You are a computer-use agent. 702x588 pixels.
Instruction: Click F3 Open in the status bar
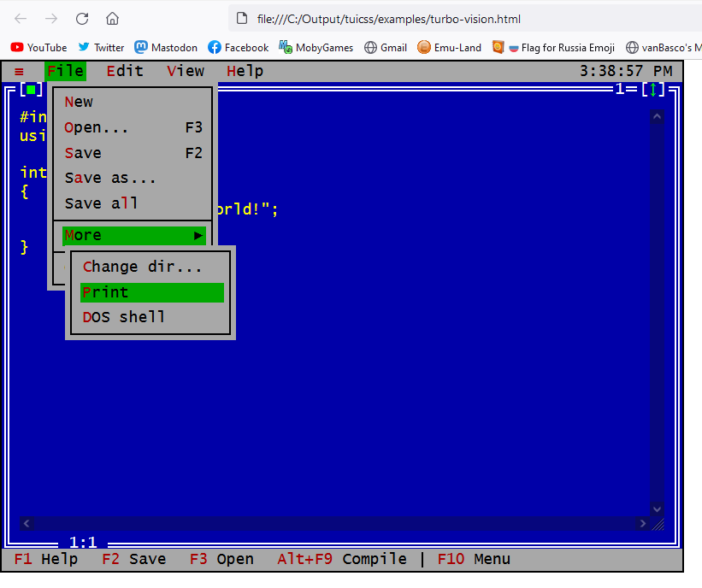(221, 559)
